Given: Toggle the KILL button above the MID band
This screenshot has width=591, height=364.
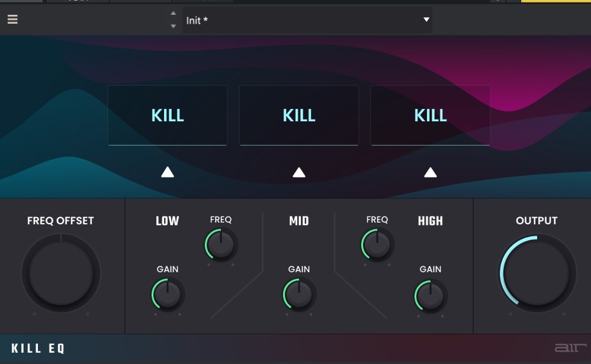Looking at the screenshot, I should [299, 115].
